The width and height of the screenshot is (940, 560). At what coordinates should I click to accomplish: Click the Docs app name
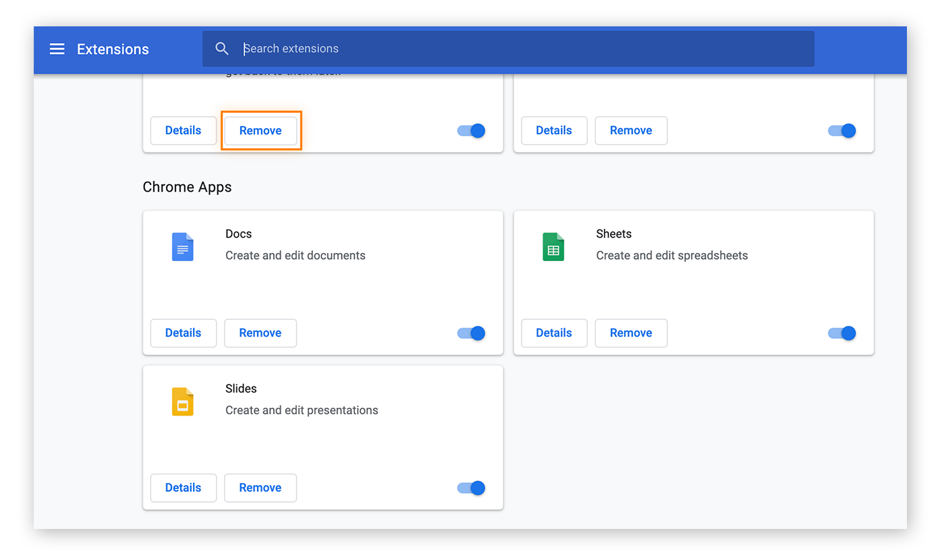point(238,234)
